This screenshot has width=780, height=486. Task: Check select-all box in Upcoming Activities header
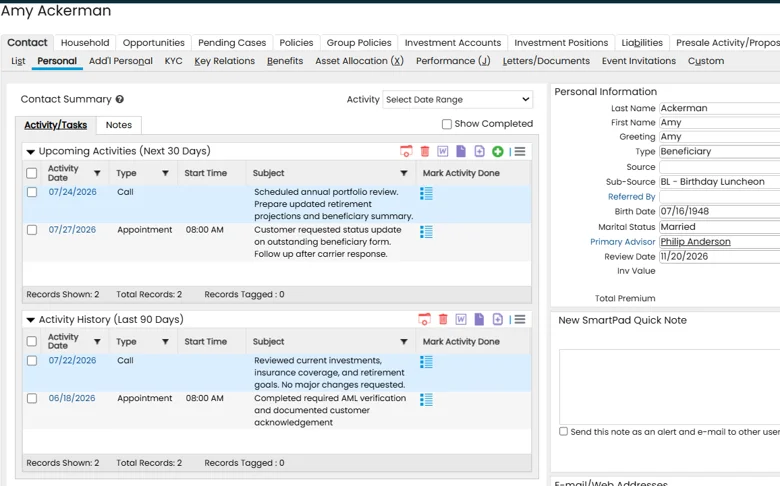31,173
